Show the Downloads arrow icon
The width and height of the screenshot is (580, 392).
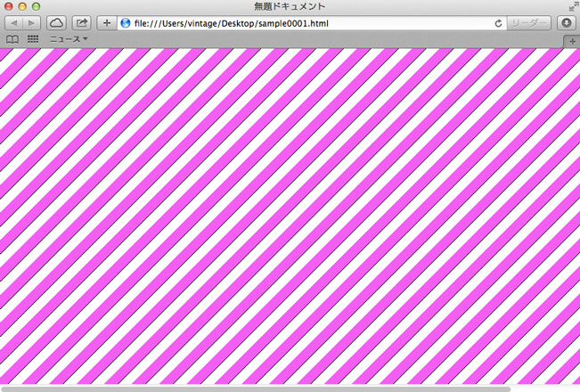coord(567,23)
